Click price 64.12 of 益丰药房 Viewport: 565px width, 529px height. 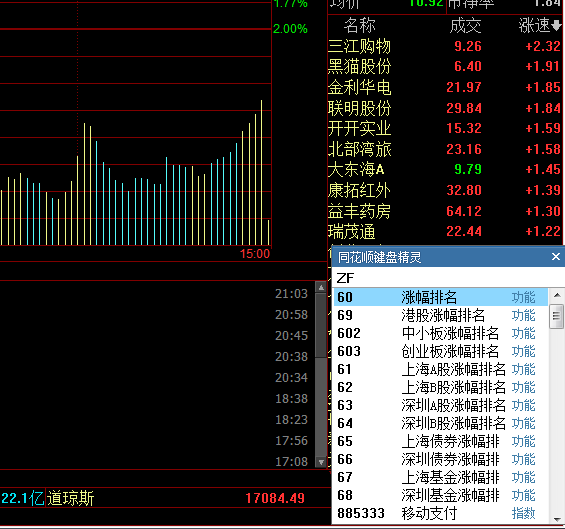tap(464, 211)
